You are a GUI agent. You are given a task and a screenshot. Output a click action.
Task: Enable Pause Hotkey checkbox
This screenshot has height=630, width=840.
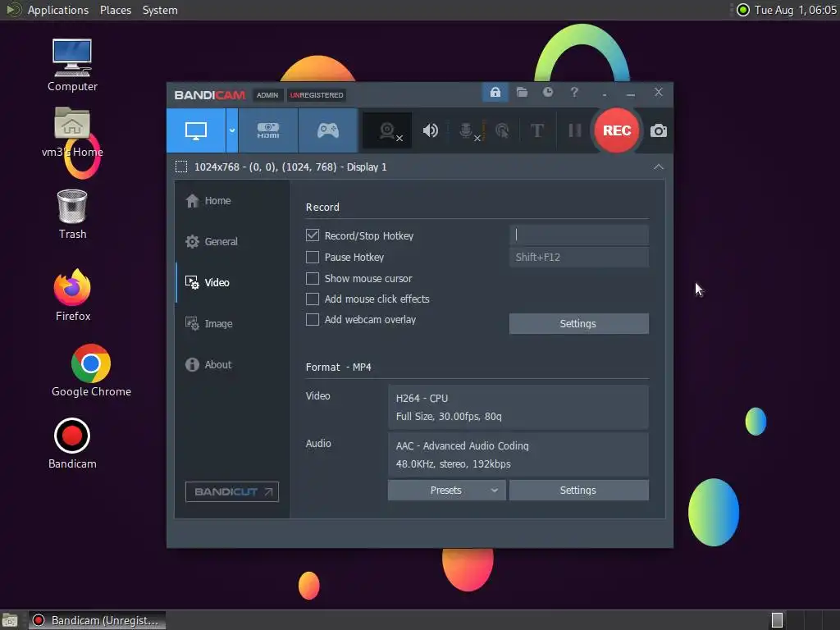point(313,257)
